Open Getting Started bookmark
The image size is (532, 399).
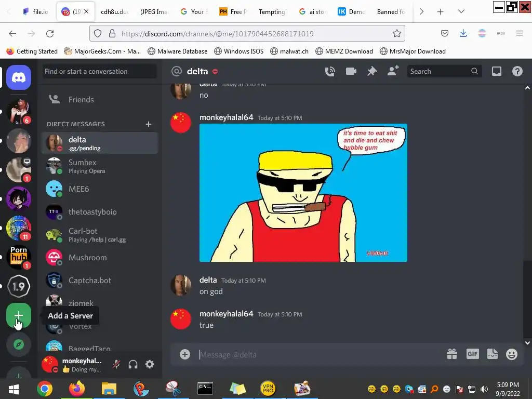[32, 51]
